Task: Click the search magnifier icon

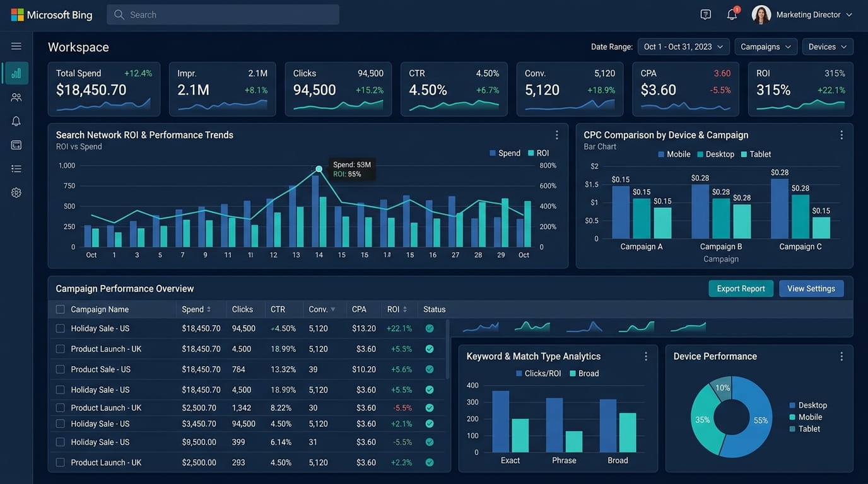Action: 119,14
